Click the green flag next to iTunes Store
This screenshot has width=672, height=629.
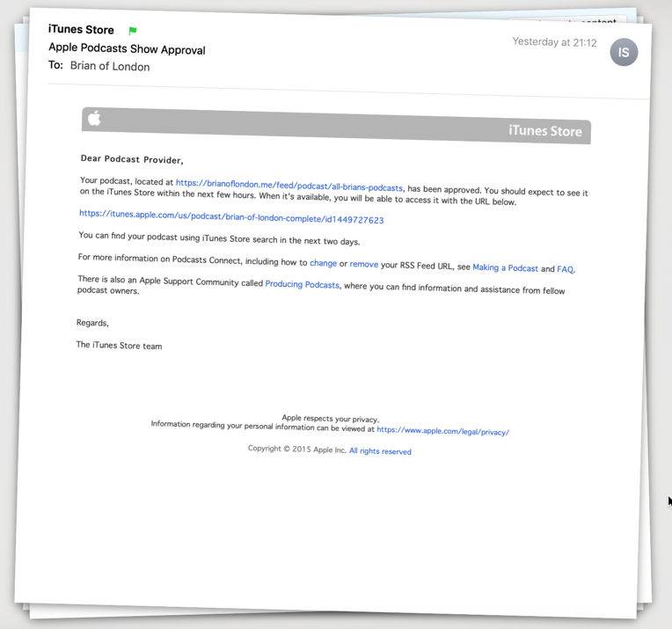coord(133,31)
